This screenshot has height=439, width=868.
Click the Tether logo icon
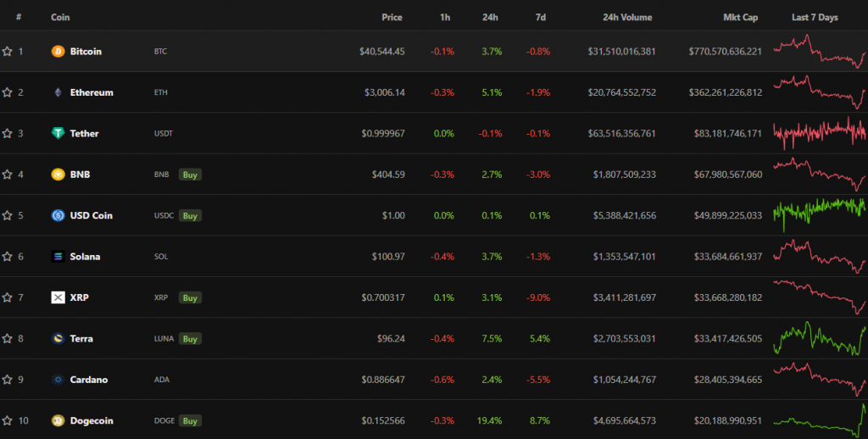point(58,133)
